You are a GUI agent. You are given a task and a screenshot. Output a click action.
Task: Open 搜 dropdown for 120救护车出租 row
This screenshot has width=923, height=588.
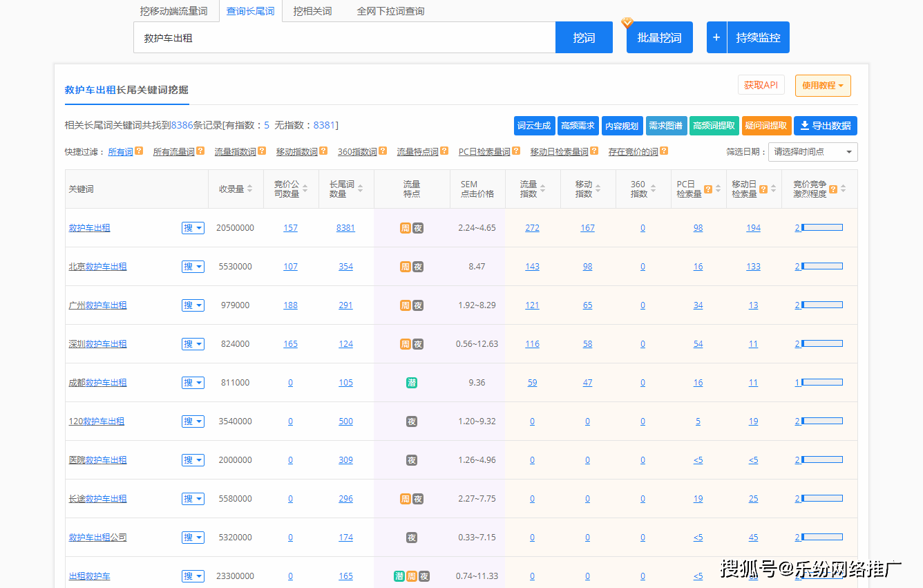(193, 421)
